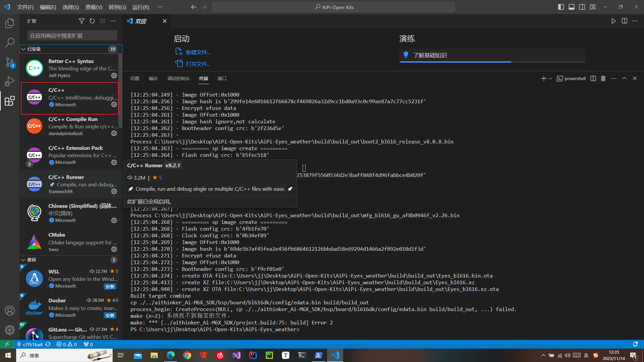The image size is (644, 362).
Task: Open the terminal panel more actions menu
Action: point(614,78)
